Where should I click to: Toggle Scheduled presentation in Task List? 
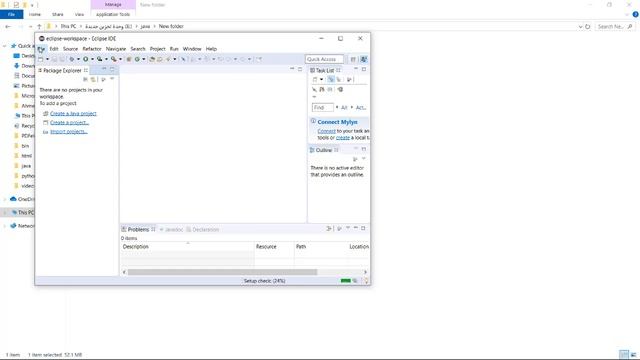click(339, 79)
